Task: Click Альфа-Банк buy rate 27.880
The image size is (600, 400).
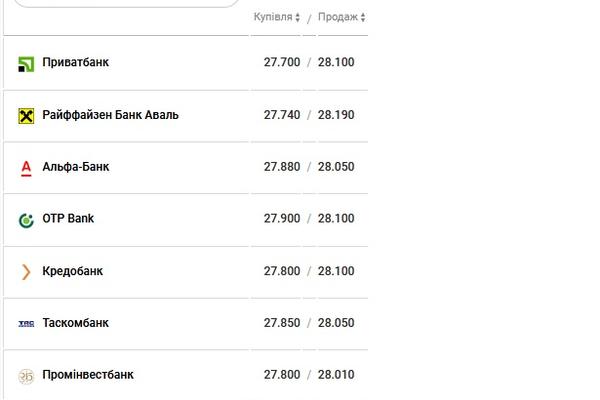Action: pyautogui.click(x=282, y=167)
